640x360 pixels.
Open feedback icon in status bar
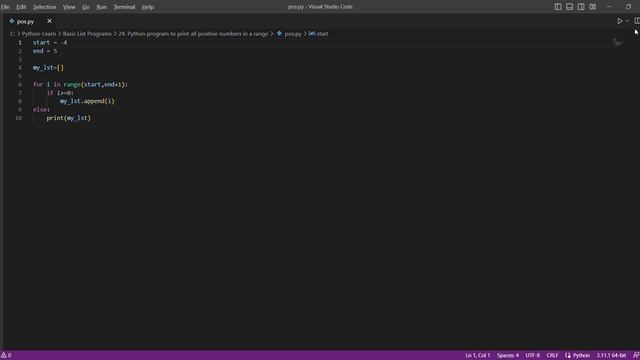[636, 356]
